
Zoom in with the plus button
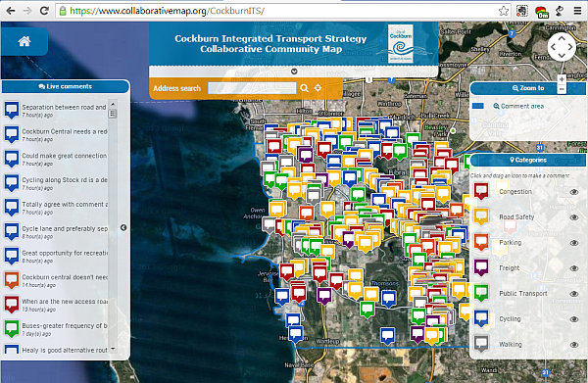[x=562, y=79]
